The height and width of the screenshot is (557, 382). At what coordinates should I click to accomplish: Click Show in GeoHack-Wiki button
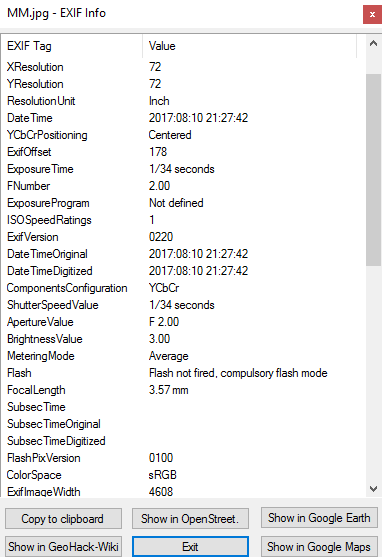63,546
